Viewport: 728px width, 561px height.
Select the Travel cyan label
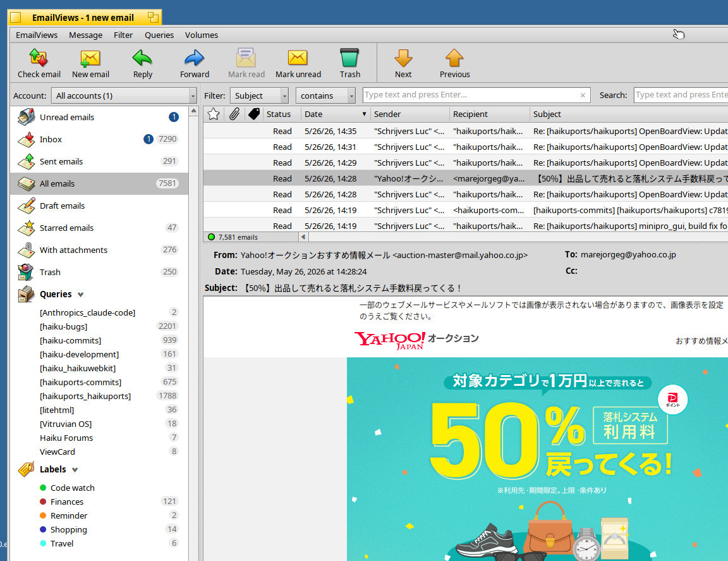point(99,543)
